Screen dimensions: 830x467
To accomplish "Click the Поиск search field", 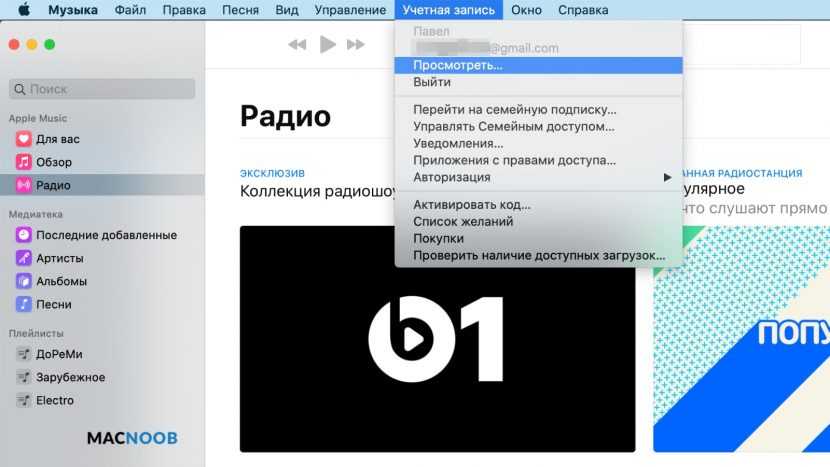I will [x=102, y=89].
